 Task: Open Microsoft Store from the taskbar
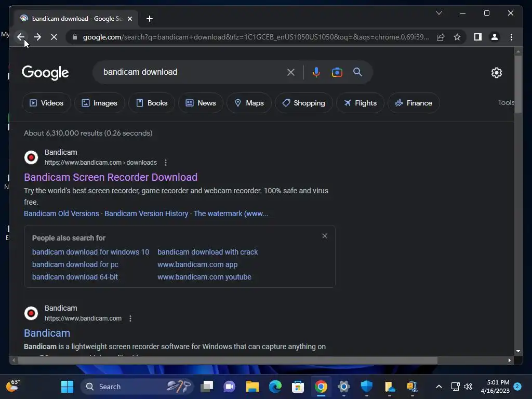(298, 387)
